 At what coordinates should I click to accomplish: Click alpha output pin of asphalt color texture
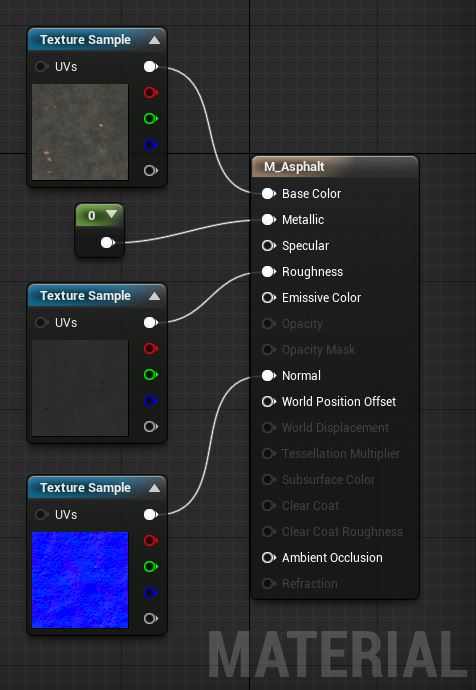[x=151, y=170]
